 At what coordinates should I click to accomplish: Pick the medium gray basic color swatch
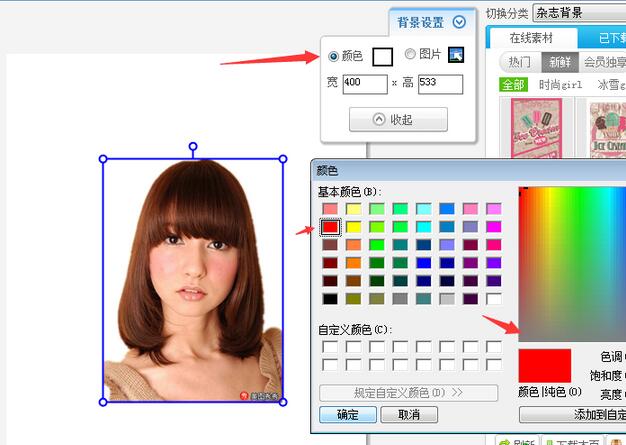400,299
